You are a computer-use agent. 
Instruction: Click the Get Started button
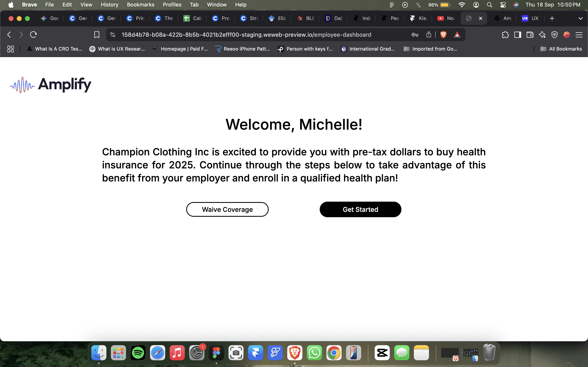(x=360, y=209)
